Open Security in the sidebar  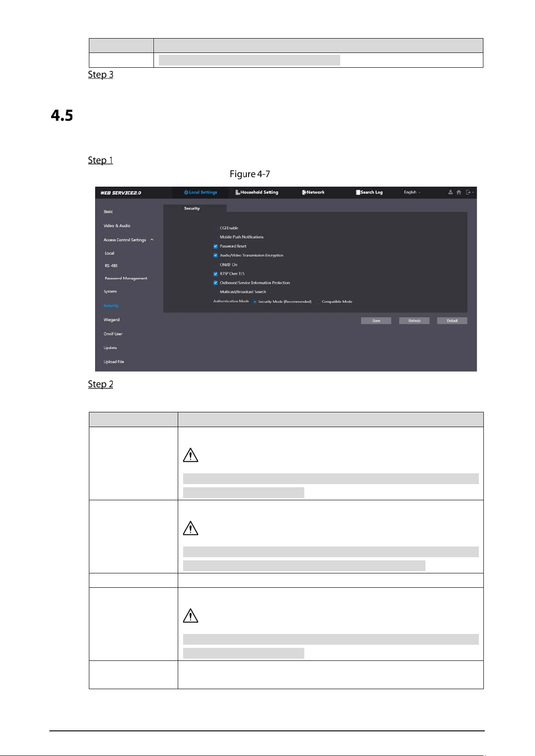[111, 306]
